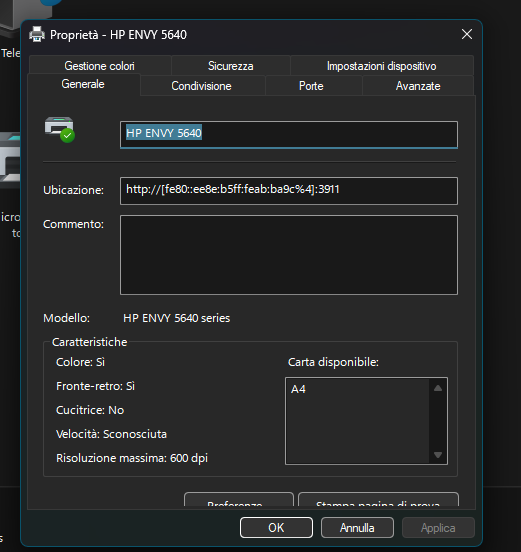This screenshot has height=552, width=521.
Task: Select A4 in Carta disponibile list
Action: (299, 389)
